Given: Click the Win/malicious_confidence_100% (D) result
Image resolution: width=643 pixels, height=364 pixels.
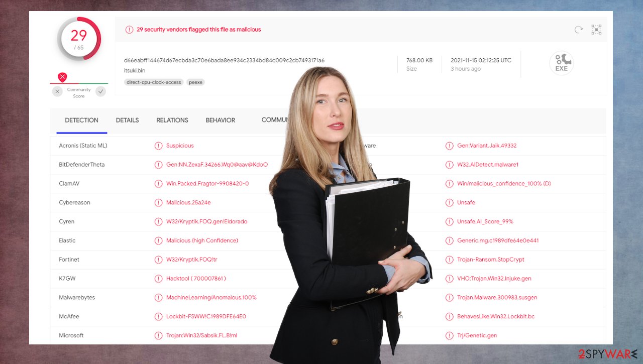Looking at the screenshot, I should (x=504, y=184).
